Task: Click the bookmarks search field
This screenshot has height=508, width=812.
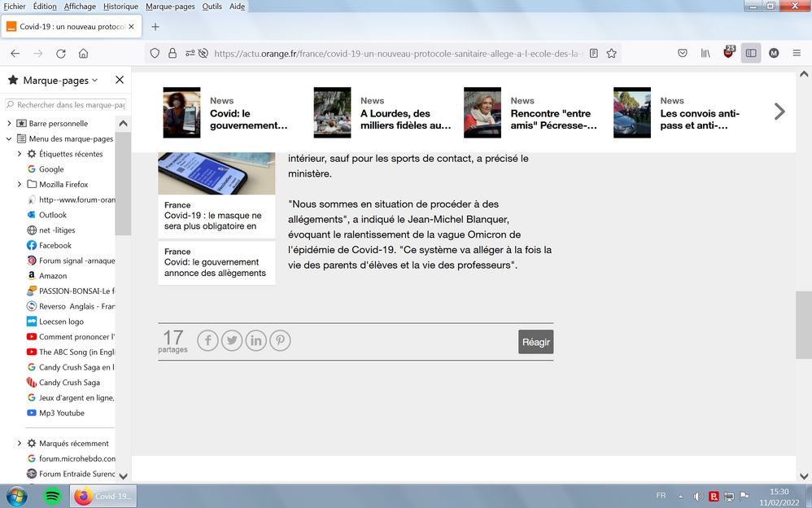Action: click(65, 105)
